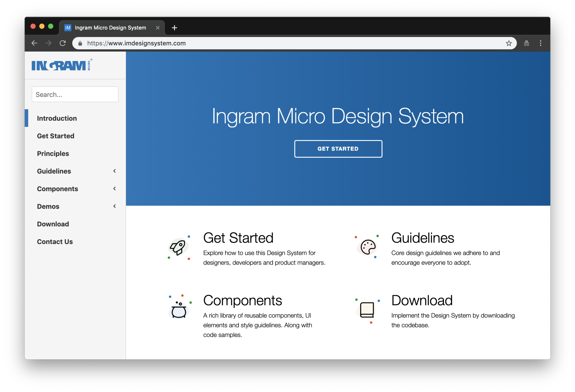Reload the page with the refresh icon
Image resolution: width=575 pixels, height=392 pixels.
click(63, 43)
